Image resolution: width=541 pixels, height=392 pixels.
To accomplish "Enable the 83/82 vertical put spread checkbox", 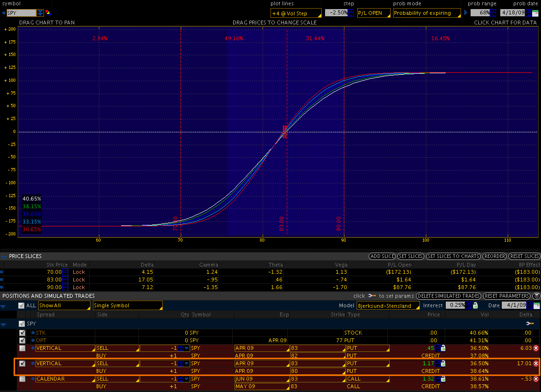I will [22, 348].
